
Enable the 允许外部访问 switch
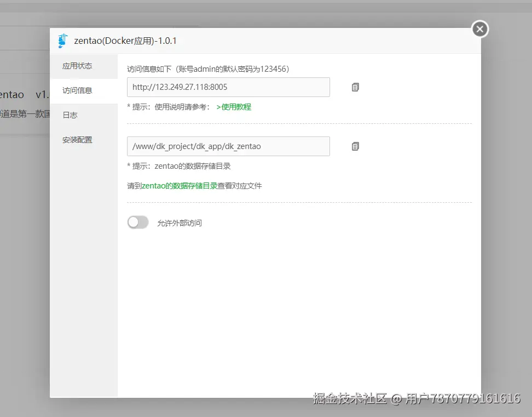(x=138, y=222)
